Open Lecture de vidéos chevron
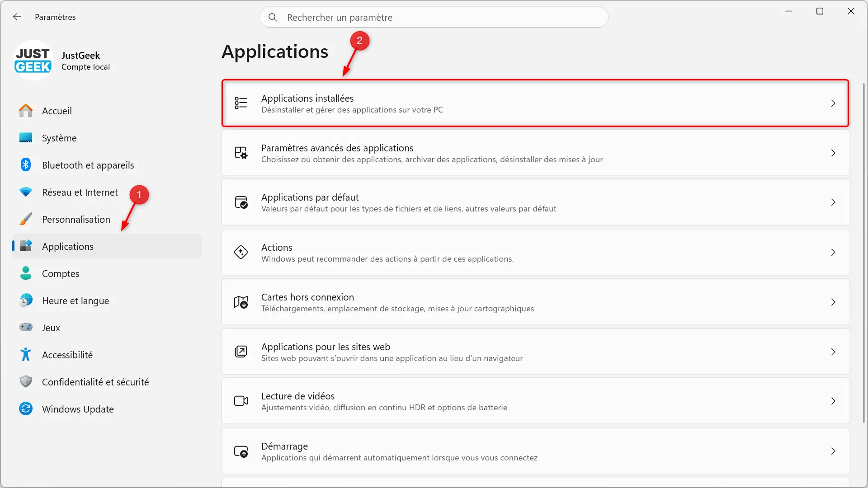This screenshot has width=868, height=488. click(833, 401)
